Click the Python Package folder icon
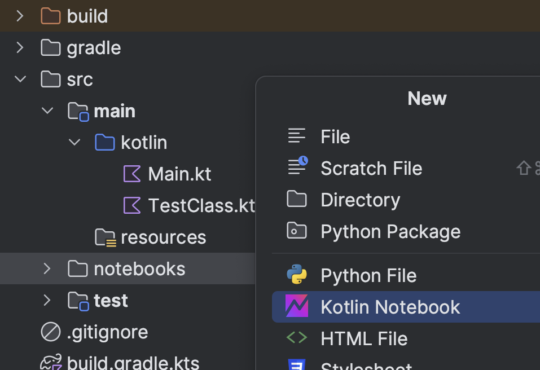Screen dimensions: 540x370 [297, 230]
